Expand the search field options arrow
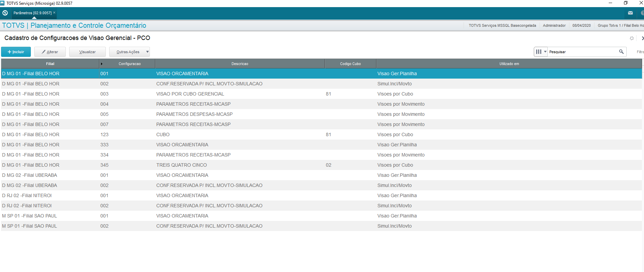 tap(545, 52)
